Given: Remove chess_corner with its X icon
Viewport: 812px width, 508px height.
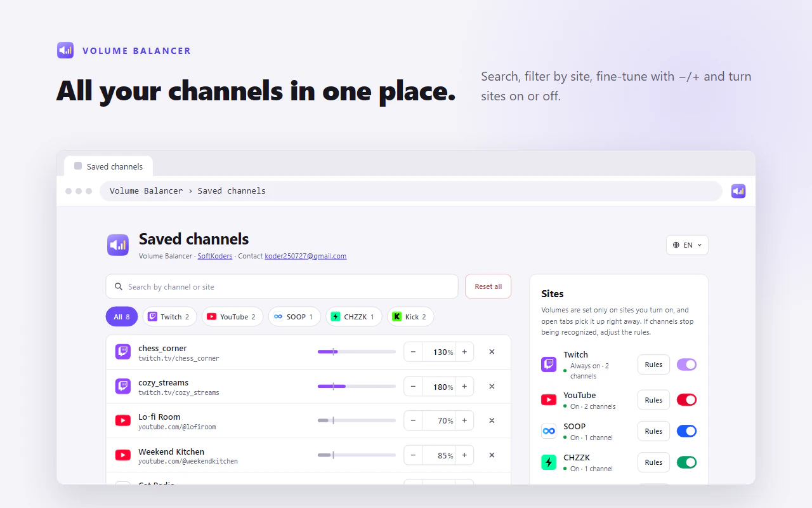Looking at the screenshot, I should [x=492, y=352].
